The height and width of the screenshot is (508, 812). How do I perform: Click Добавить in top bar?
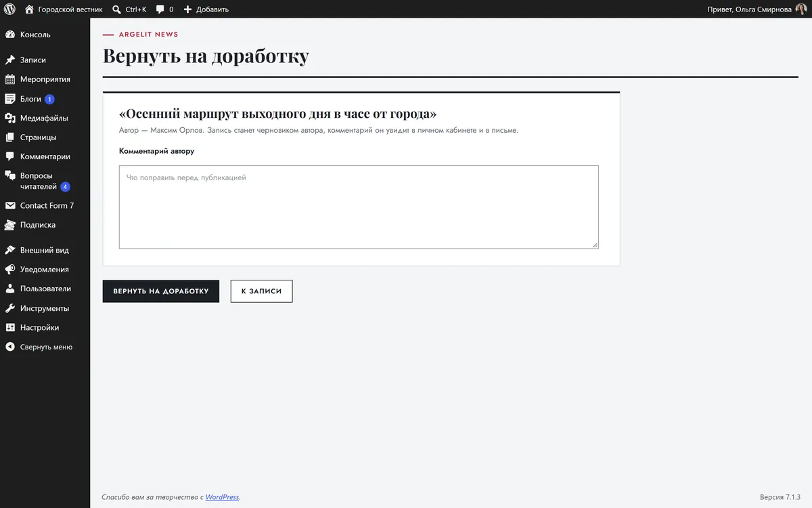[212, 9]
